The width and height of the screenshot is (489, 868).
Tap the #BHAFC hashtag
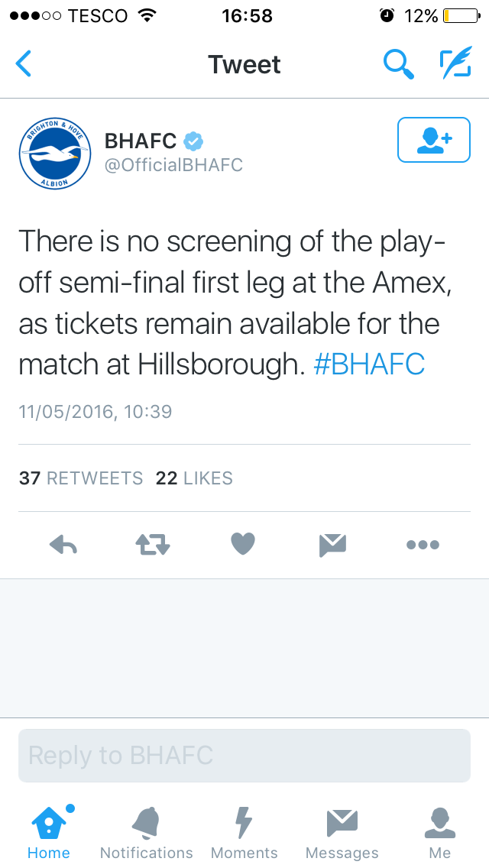click(x=369, y=364)
